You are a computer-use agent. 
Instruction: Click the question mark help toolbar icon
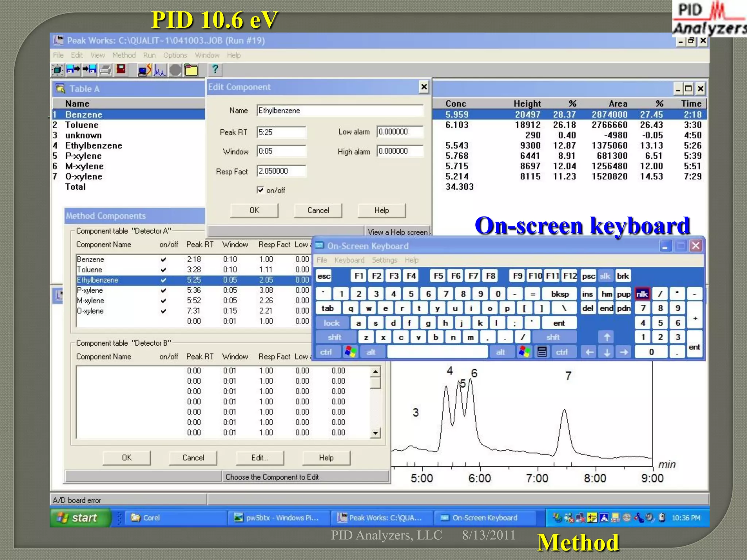pos(215,69)
